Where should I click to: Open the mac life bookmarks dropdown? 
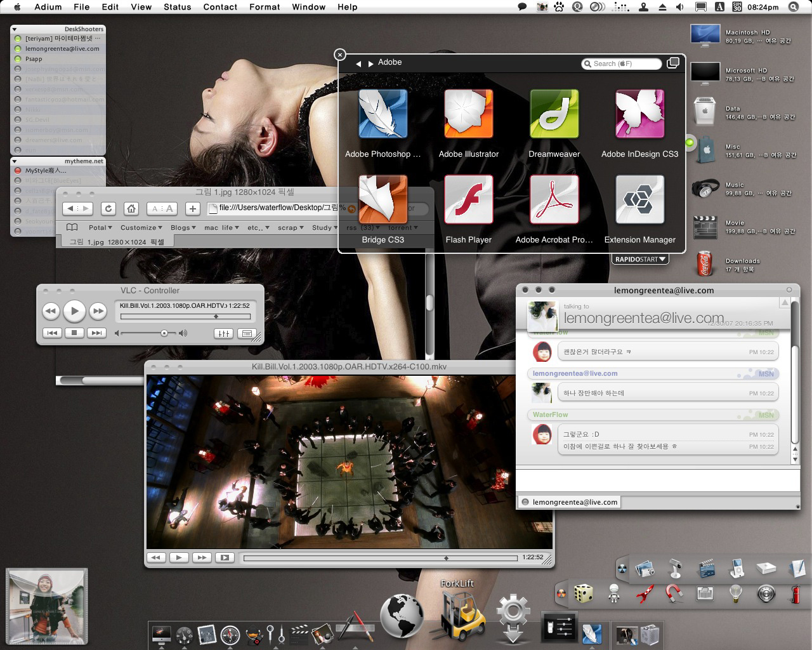coord(221,227)
